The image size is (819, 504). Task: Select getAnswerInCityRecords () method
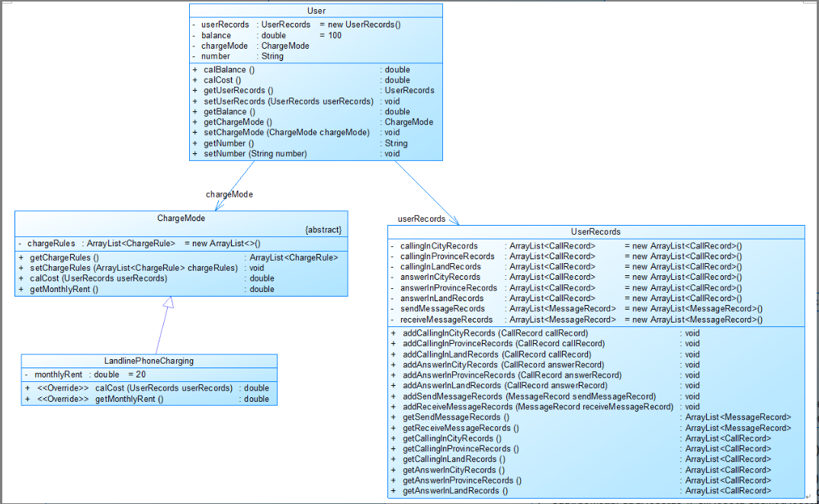(581, 470)
